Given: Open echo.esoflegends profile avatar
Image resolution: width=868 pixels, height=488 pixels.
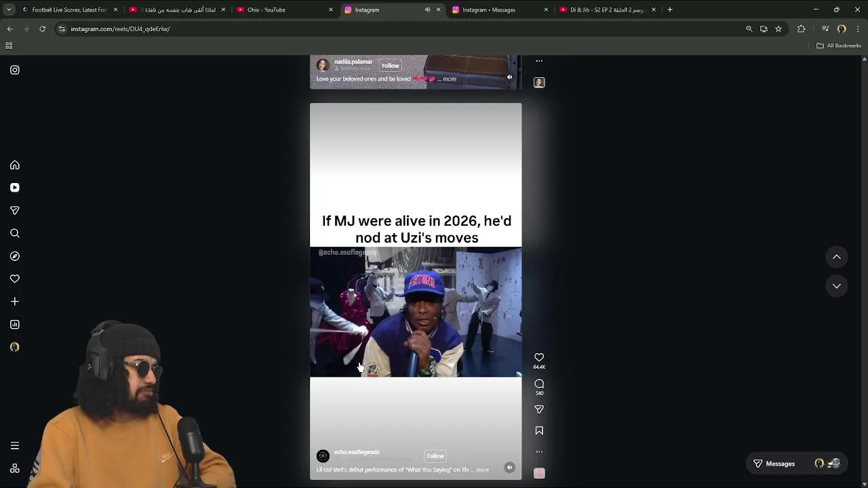Looking at the screenshot, I should 323,456.
